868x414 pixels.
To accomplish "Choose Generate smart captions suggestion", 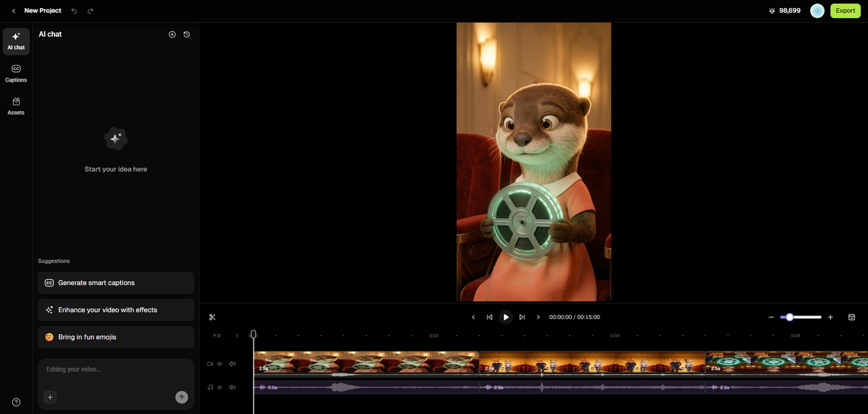I will (116, 283).
